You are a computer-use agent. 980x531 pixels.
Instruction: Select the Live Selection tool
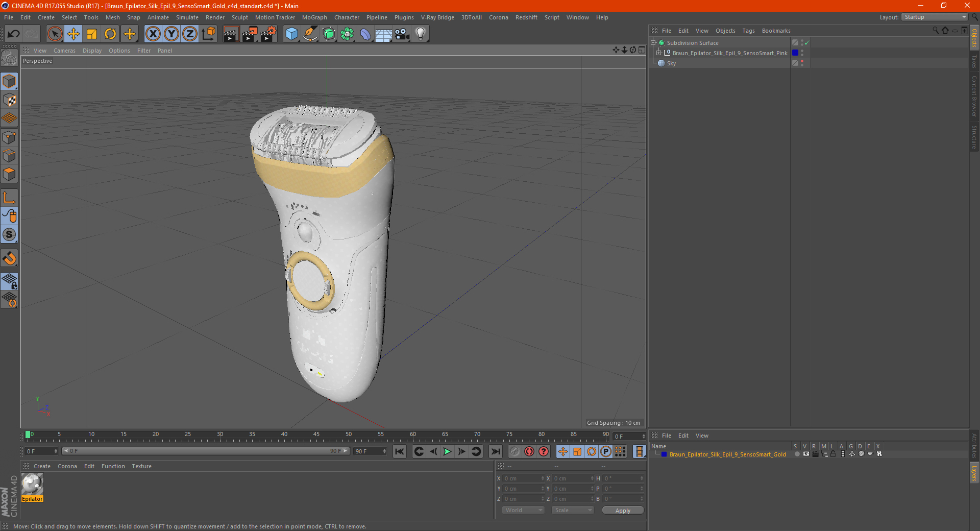tap(55, 34)
